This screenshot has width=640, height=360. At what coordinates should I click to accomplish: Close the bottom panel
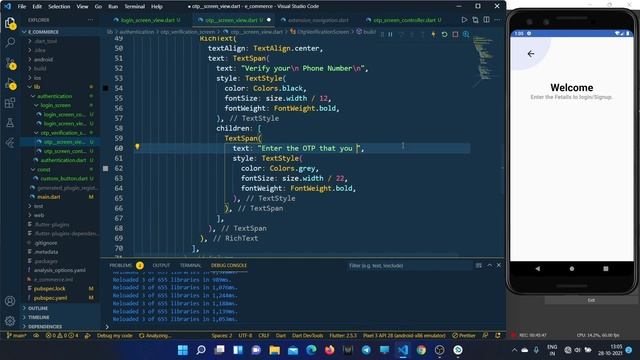click(499, 265)
